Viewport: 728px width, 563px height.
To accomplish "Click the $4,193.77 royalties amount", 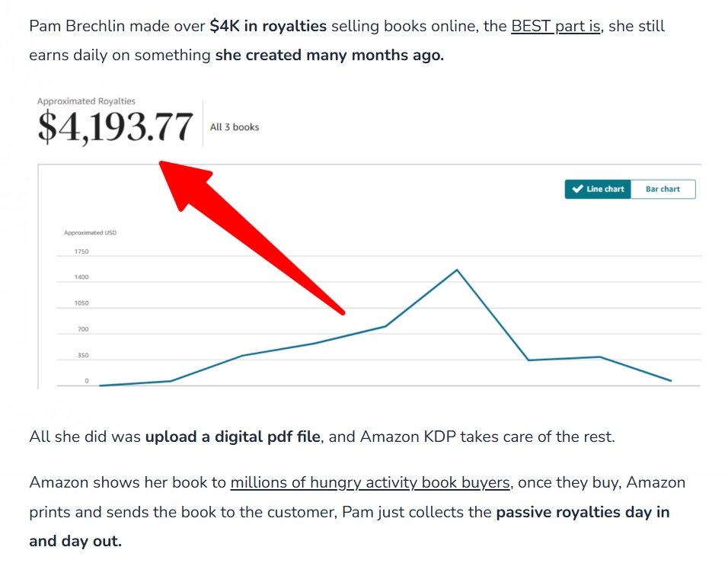I will click(x=115, y=126).
